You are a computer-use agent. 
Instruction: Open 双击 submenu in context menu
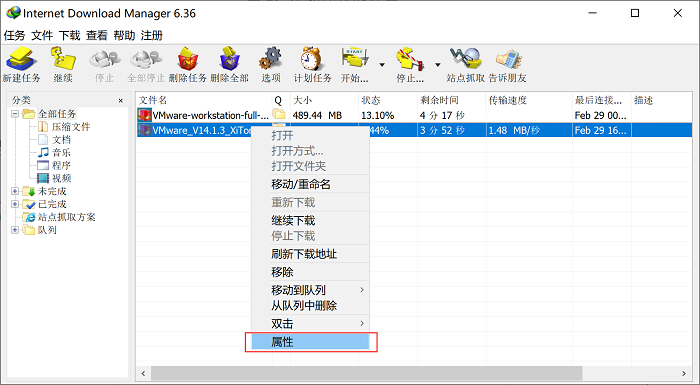point(310,323)
